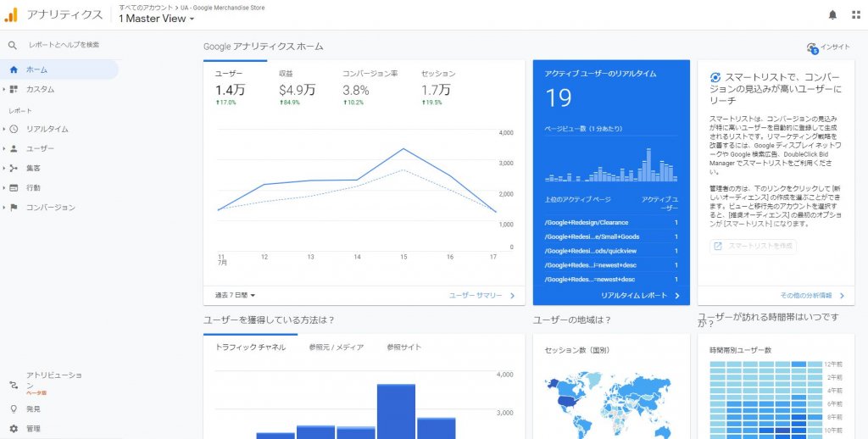Screen dimensions: 868x439
Task: Expand the リアルタイム sidebar section arrow
Action: coord(4,129)
